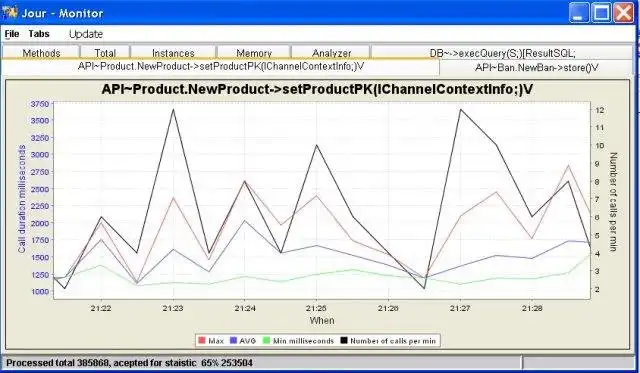The height and width of the screenshot is (373, 640).
Task: Click the Max legend label
Action: tap(216, 341)
